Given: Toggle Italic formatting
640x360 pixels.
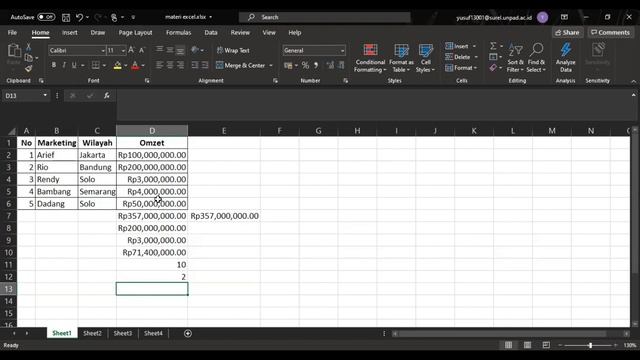Looking at the screenshot, I should 64,65.
